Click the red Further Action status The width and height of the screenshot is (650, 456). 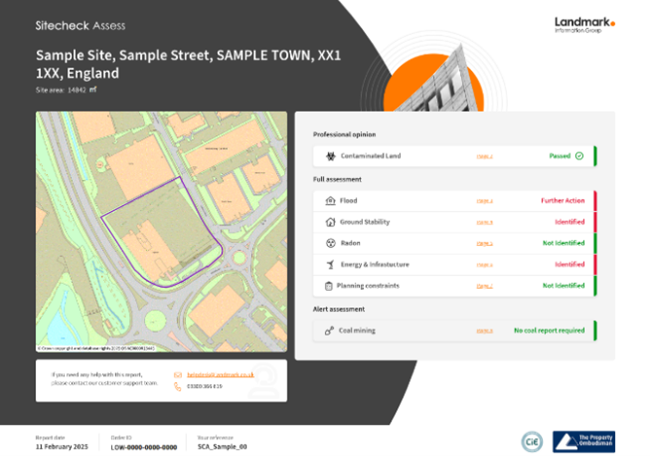[563, 201]
